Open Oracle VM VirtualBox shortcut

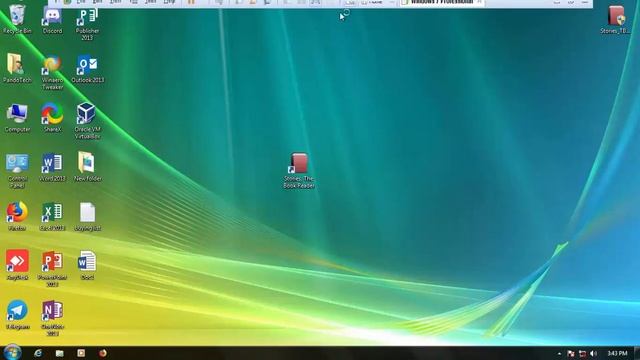[87, 121]
